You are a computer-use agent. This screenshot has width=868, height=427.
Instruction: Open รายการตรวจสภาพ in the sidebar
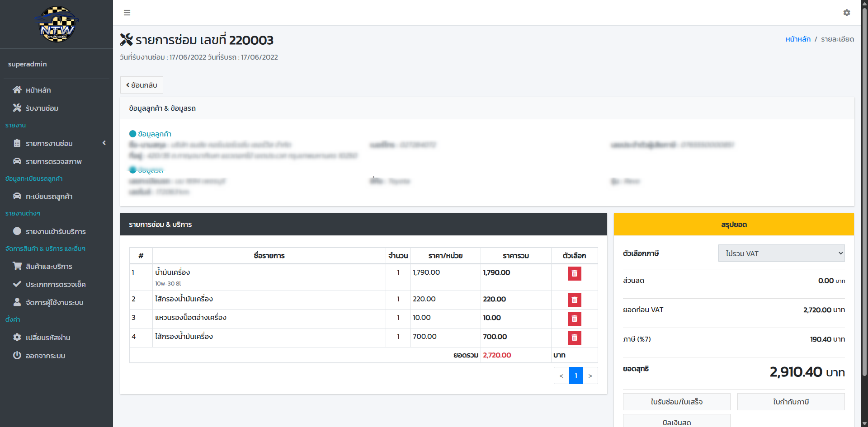click(57, 161)
